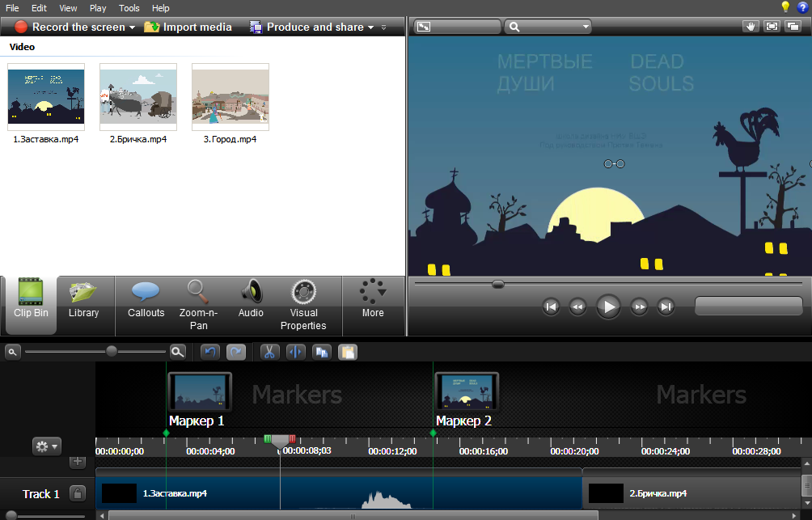Add a track with plus button
The image size is (812, 520).
(x=78, y=462)
